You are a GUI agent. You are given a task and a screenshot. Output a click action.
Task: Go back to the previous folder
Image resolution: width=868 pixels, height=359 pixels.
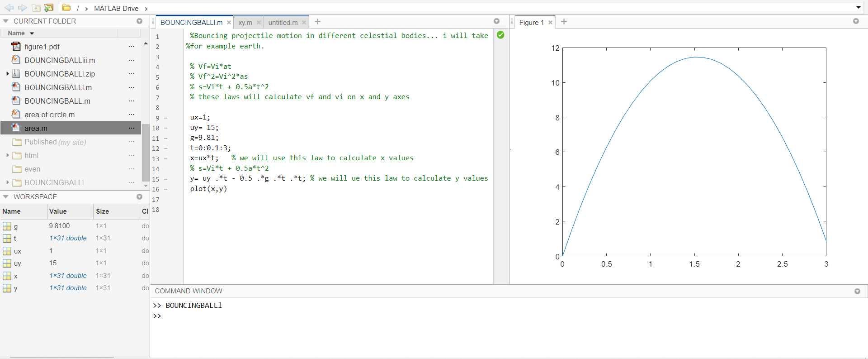point(9,8)
